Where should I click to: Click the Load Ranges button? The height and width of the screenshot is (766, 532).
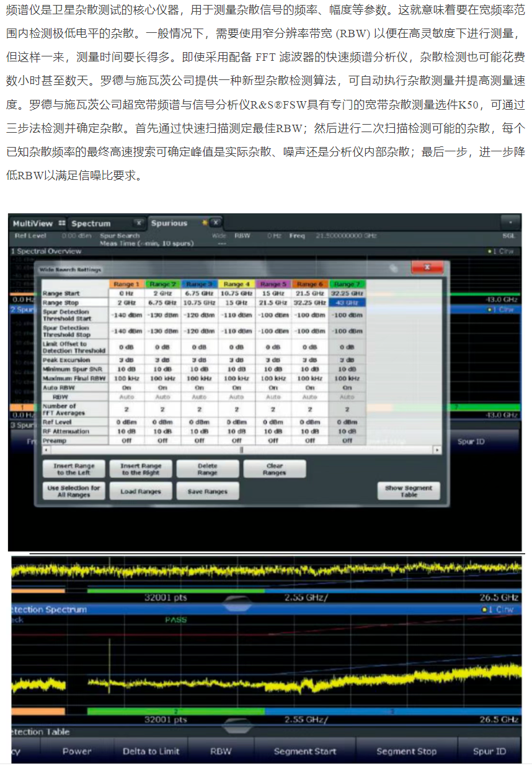[x=140, y=491]
